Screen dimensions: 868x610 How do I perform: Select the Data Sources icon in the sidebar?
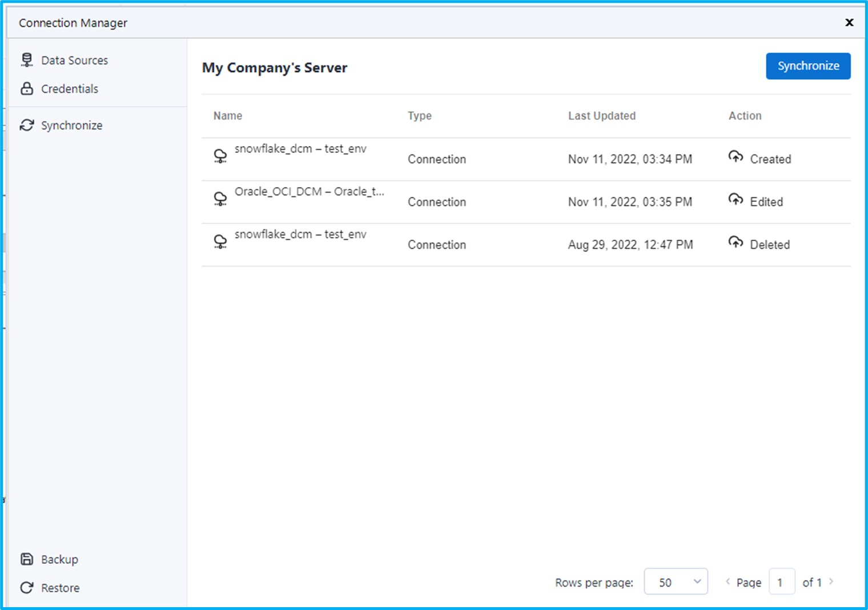27,59
